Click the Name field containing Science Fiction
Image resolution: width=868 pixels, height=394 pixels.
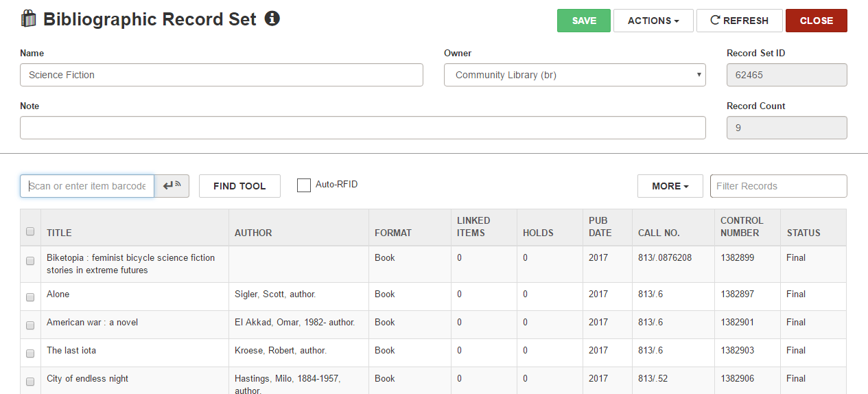(x=222, y=75)
